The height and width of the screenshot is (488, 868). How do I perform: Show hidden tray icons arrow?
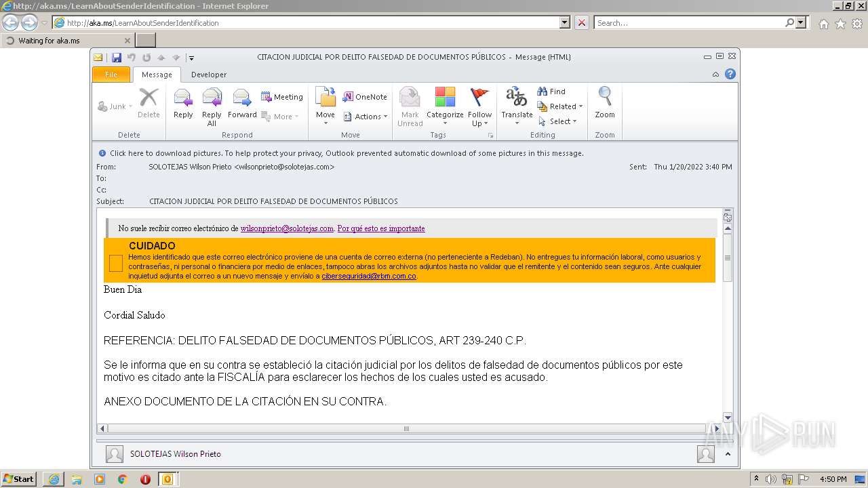[756, 479]
